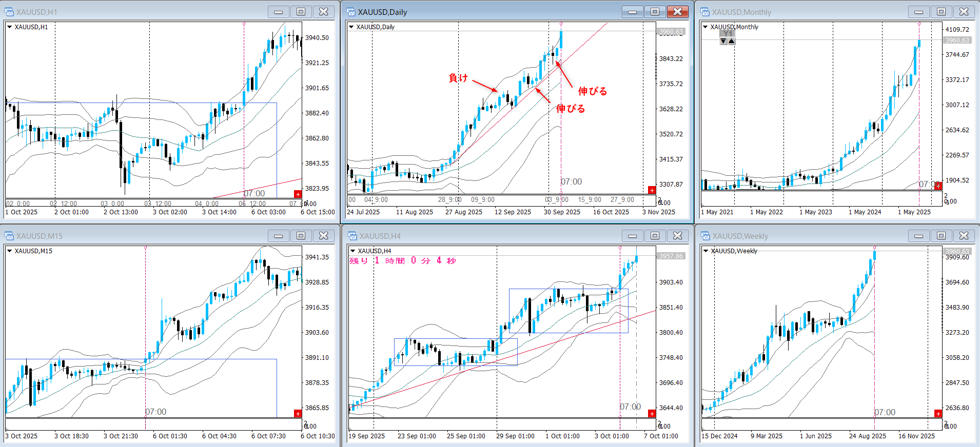Expand the XAUUSD,Weekly chart dropdown triangle

point(706,251)
